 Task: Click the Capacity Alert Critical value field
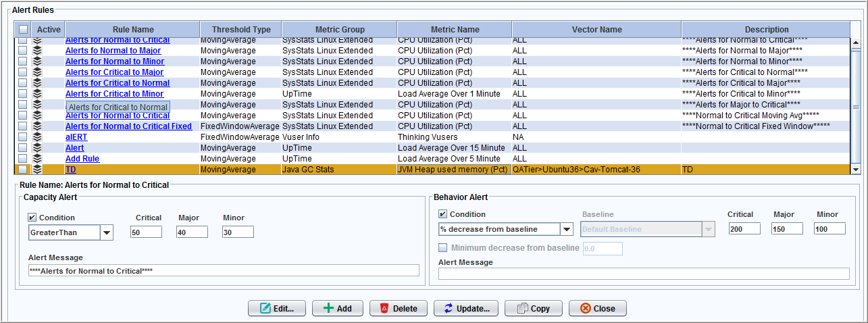(147, 232)
